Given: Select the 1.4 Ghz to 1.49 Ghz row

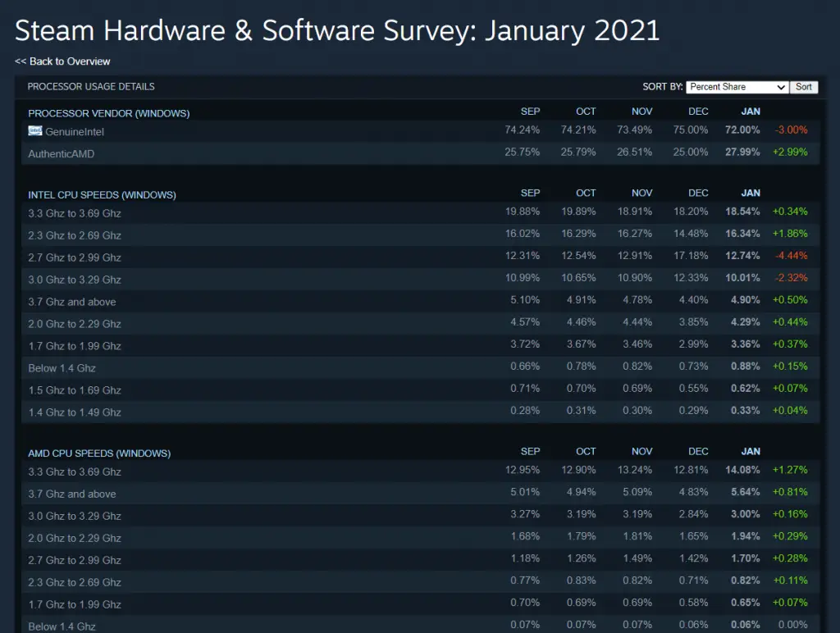Looking at the screenshot, I should click(421, 412).
